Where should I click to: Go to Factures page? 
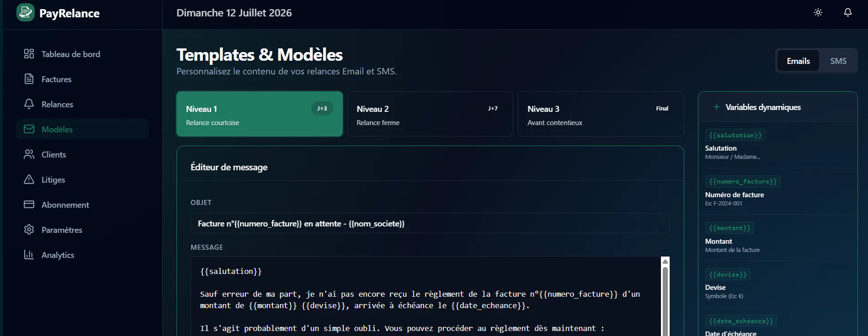(82, 79)
